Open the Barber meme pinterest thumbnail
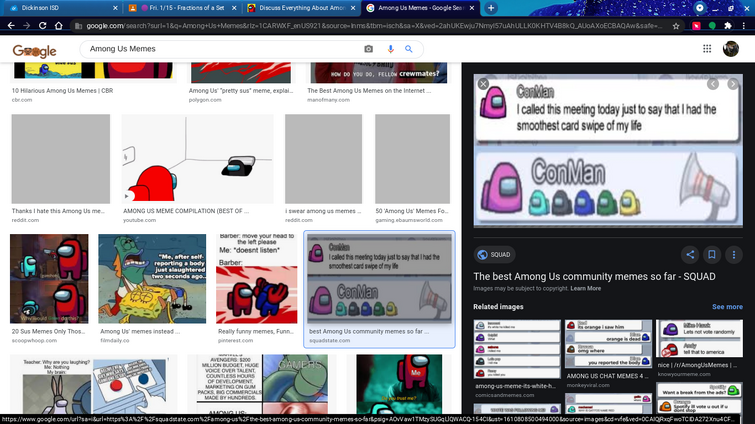 [257, 279]
